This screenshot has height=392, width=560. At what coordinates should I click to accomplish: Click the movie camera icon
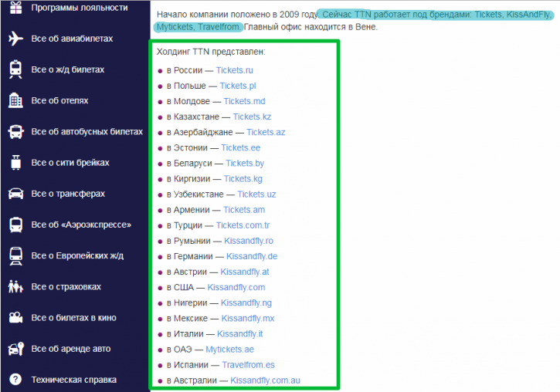[x=15, y=318]
